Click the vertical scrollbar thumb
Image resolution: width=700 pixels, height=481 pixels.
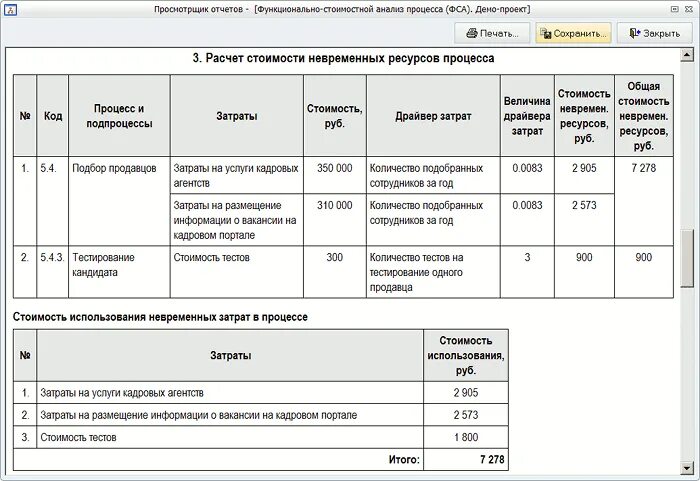(687, 258)
